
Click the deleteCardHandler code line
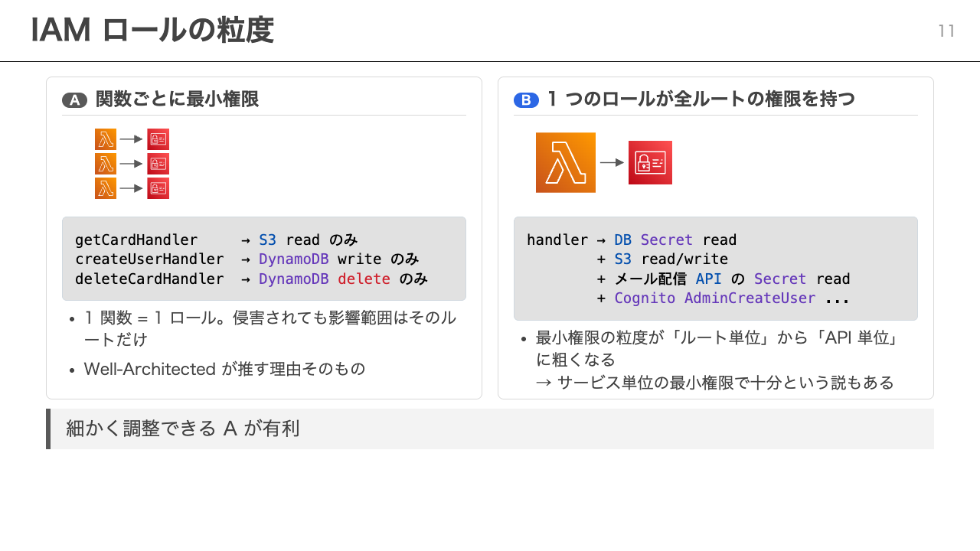[252, 279]
